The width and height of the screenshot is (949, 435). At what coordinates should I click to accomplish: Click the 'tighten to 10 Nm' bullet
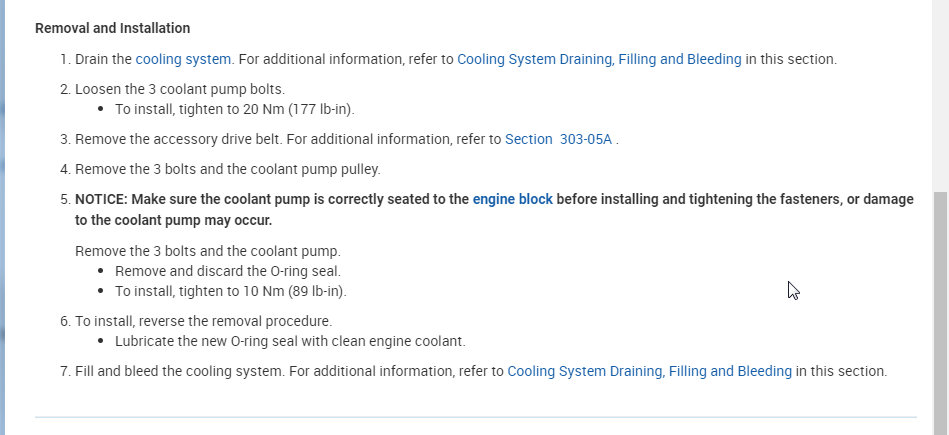(230, 291)
